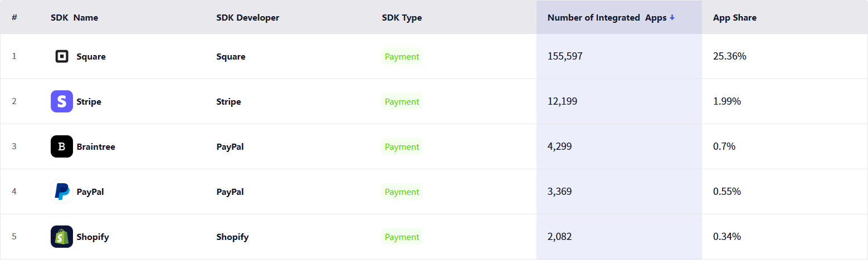
Task: Select app share 0.7%
Action: point(724,146)
